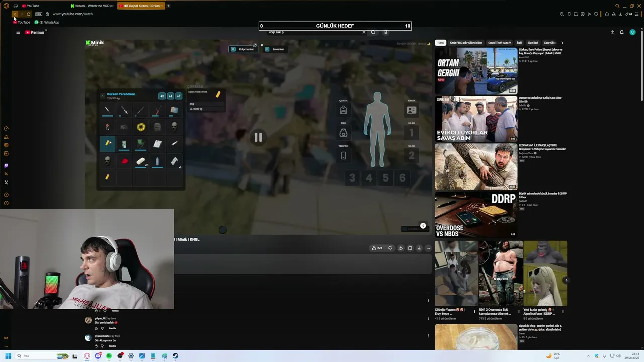Open the browser tab search icon

pyautogui.click(x=617, y=6)
